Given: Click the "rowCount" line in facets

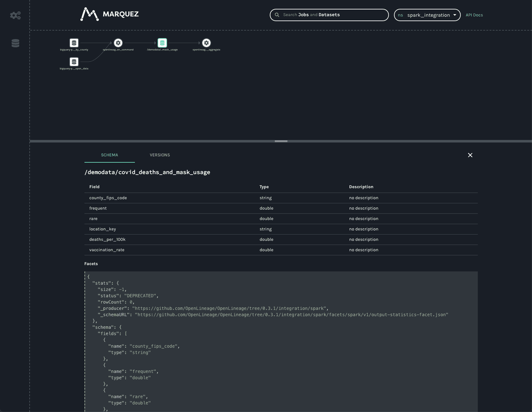Looking at the screenshot, I should pos(116,302).
